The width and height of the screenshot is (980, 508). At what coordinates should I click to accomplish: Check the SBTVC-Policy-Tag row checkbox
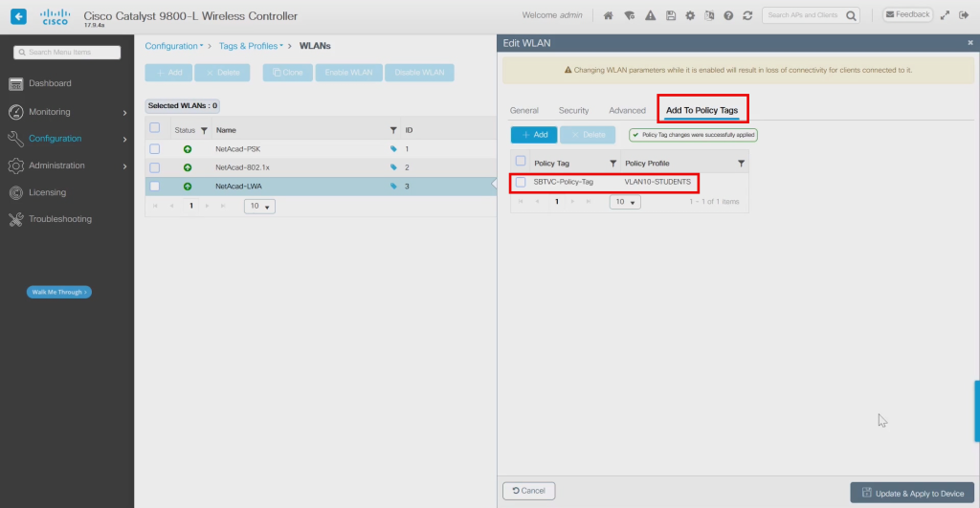click(x=520, y=183)
